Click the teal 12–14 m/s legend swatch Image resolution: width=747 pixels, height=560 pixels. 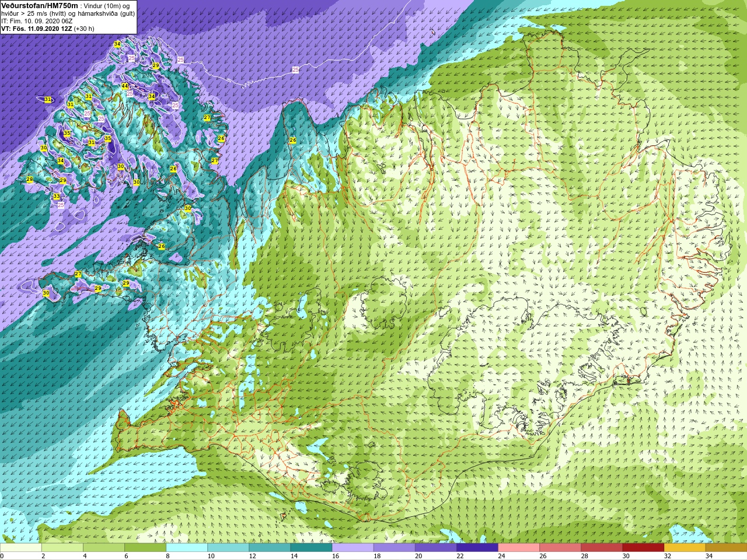270,548
